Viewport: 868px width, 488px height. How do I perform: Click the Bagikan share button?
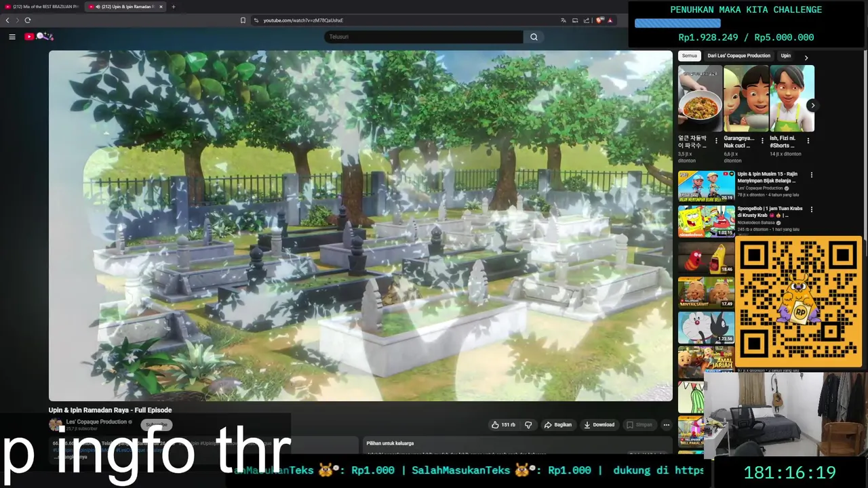558,425
